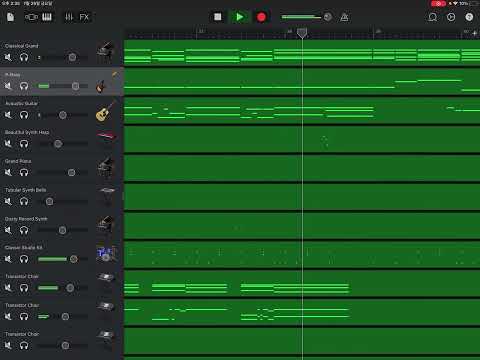Tap the battery status indicator

(474, 4)
